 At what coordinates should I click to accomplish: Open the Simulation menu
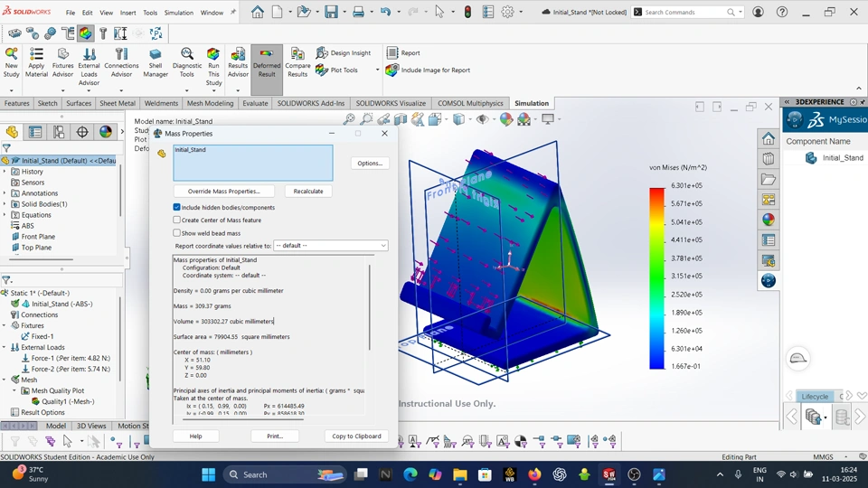pyautogui.click(x=178, y=13)
